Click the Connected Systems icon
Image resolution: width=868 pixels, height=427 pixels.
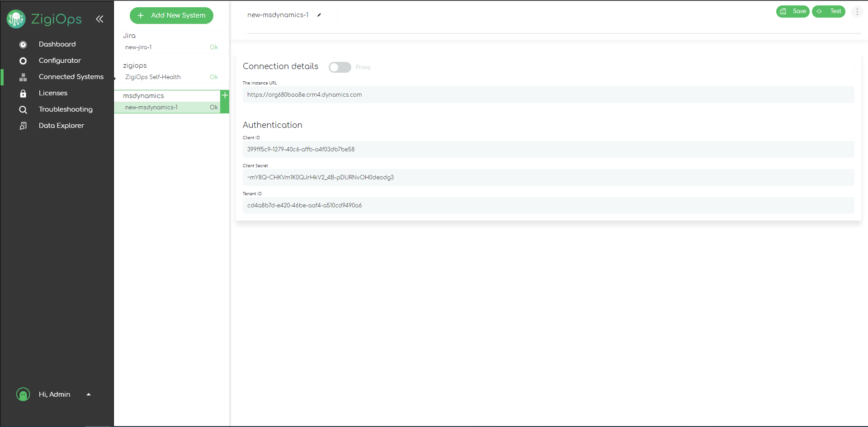(x=23, y=77)
